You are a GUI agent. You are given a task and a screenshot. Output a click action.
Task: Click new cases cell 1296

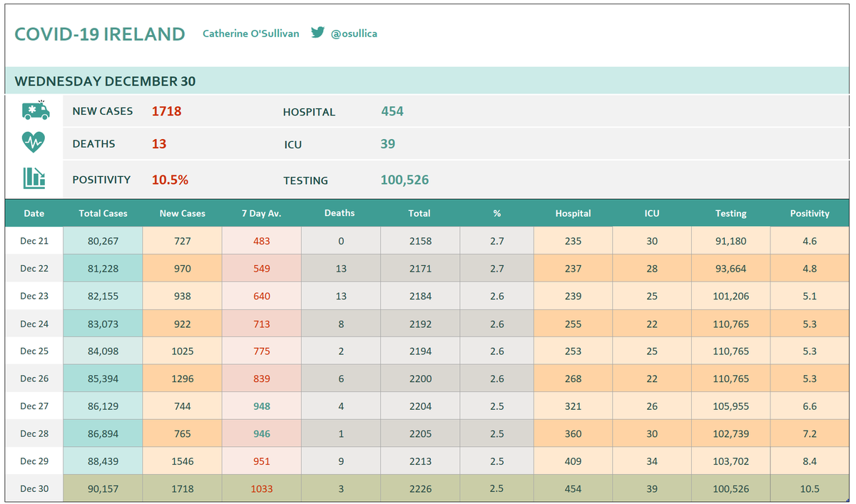182,379
